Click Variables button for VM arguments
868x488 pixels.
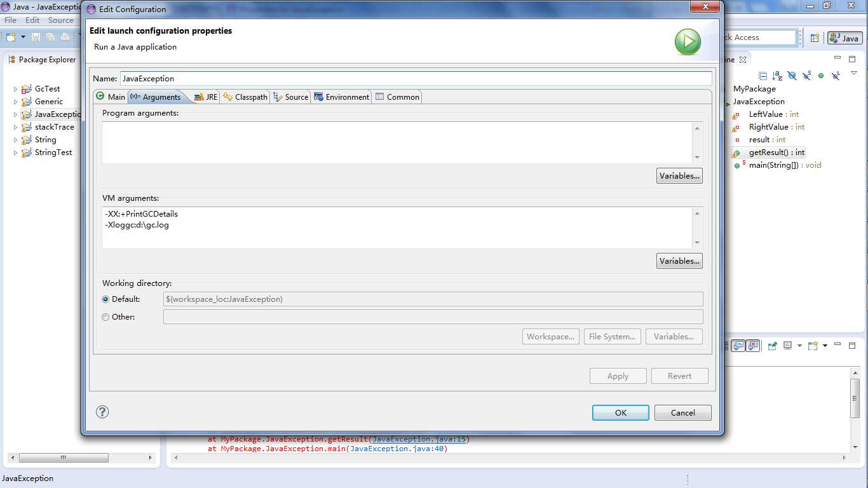coord(679,261)
